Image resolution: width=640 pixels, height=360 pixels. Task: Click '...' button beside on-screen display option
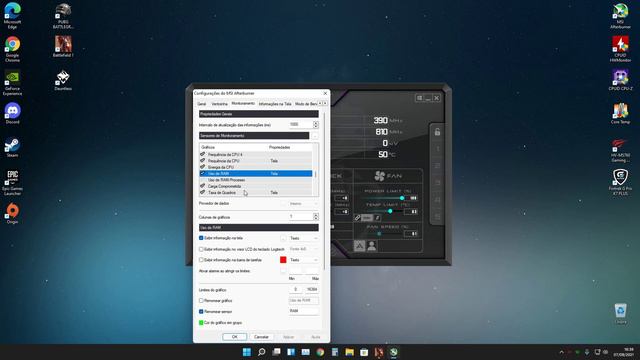point(283,238)
